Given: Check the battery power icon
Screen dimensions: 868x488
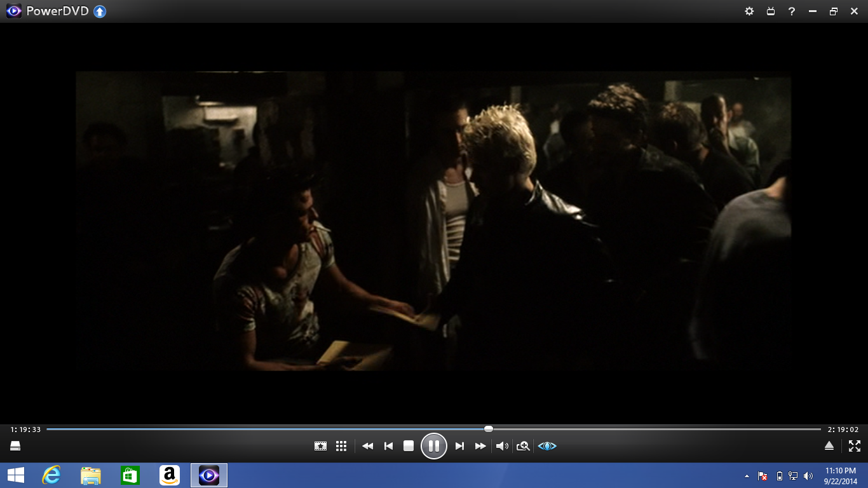Looking at the screenshot, I should pyautogui.click(x=780, y=476).
